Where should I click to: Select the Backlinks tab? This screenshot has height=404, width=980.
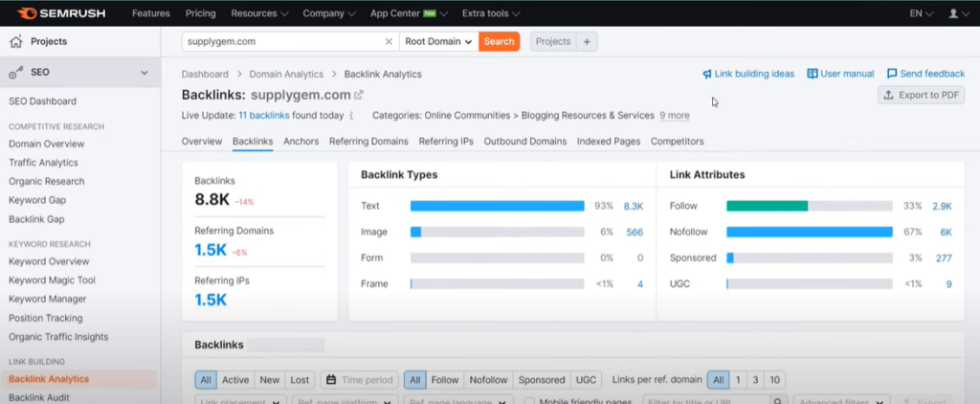pyautogui.click(x=253, y=142)
